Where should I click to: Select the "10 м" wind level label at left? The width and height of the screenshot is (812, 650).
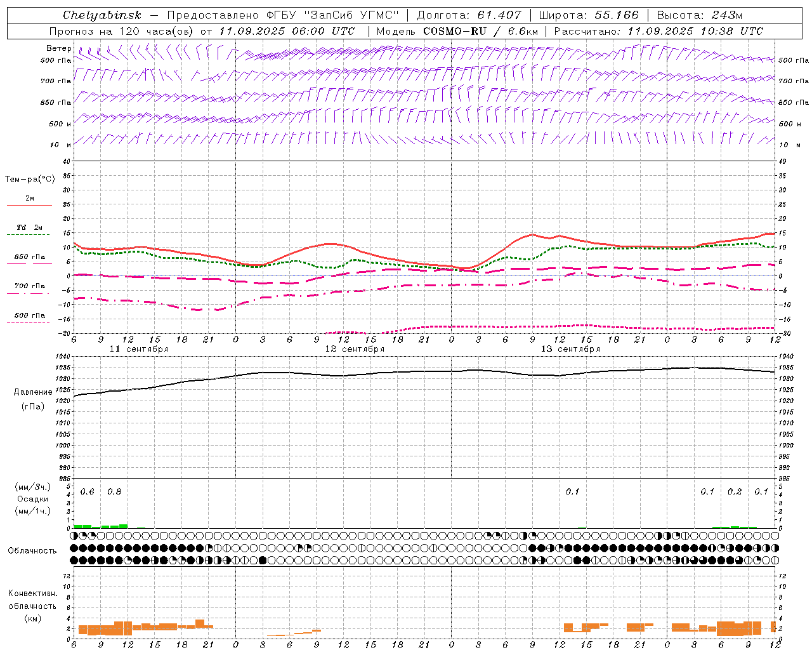click(x=61, y=145)
